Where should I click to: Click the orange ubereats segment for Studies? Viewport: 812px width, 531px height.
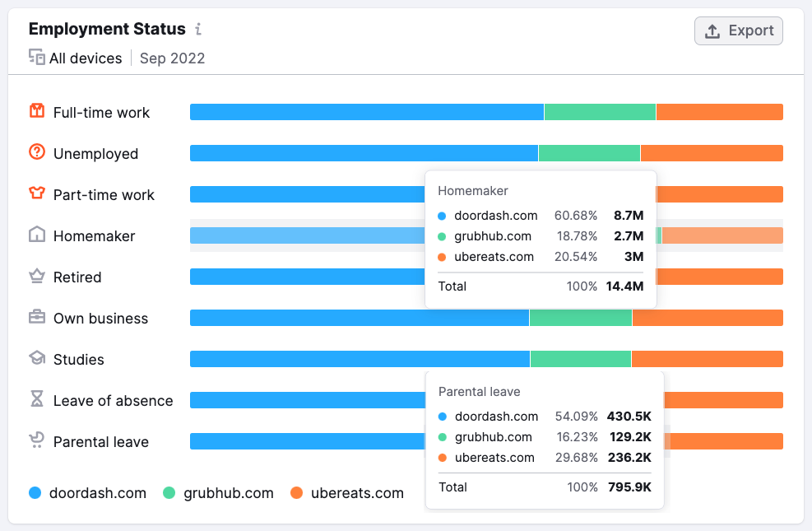tap(708, 359)
